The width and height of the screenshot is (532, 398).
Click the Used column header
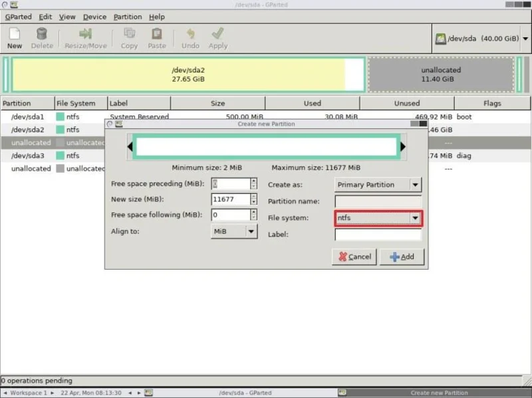(313, 104)
